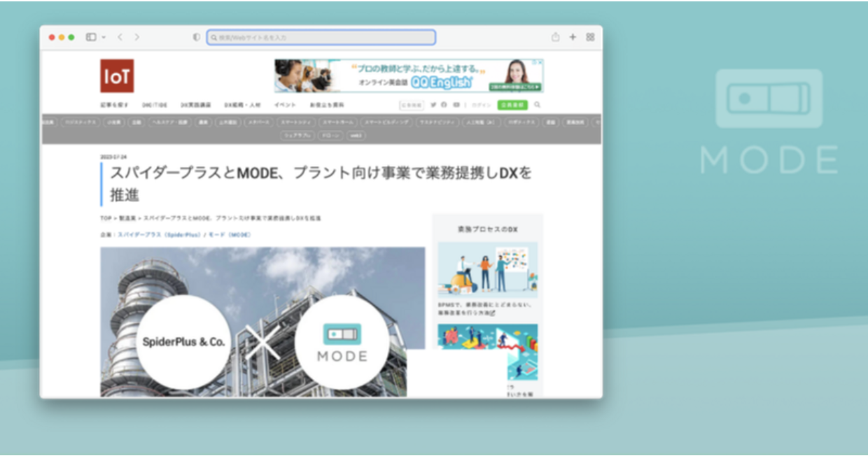Open the red IoT site logo
The image size is (868, 456).
[x=117, y=76]
